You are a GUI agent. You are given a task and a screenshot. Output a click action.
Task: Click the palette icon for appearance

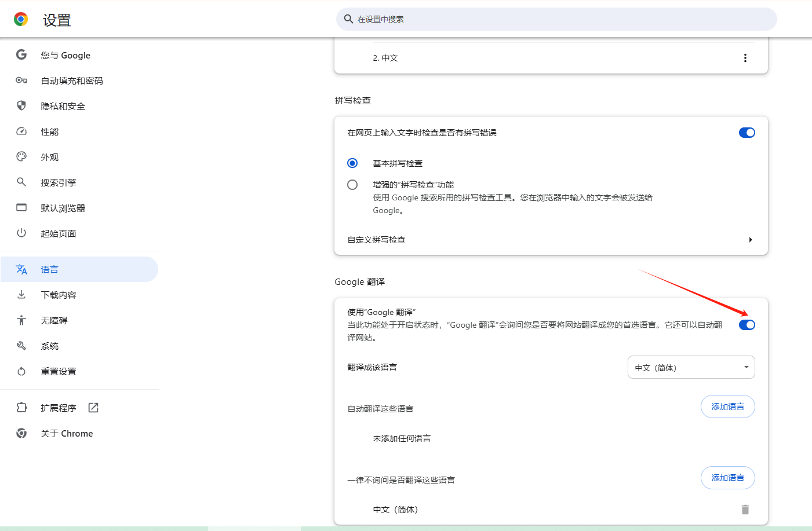21,156
